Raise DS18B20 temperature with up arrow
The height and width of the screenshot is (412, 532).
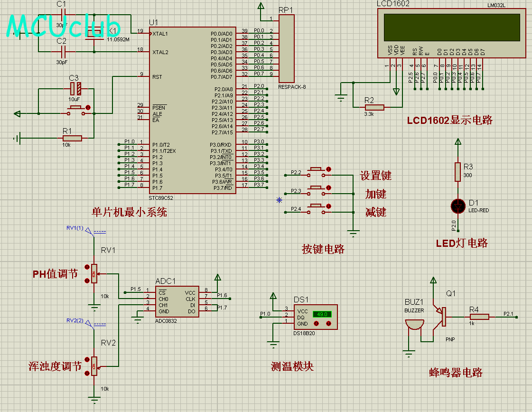[328, 322]
